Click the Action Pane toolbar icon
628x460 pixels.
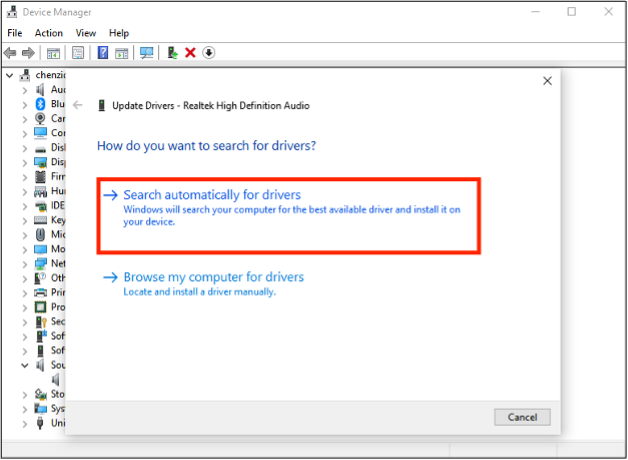[x=121, y=52]
